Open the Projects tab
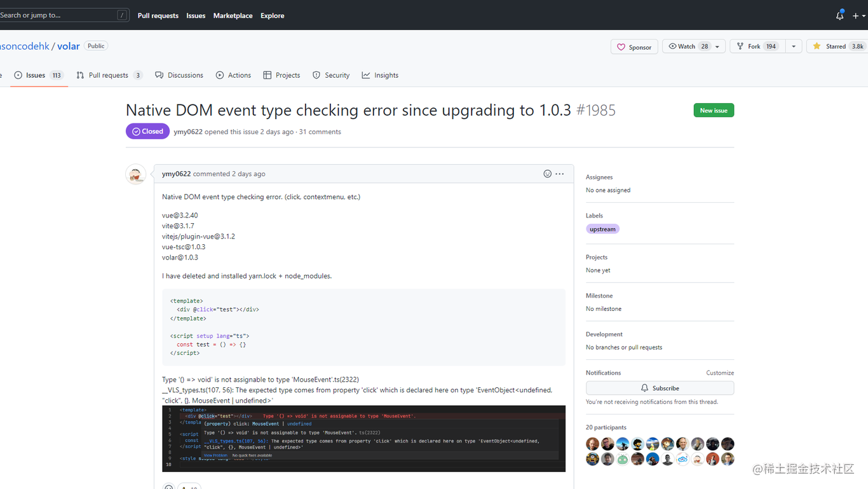This screenshot has width=868, height=489. [x=281, y=75]
